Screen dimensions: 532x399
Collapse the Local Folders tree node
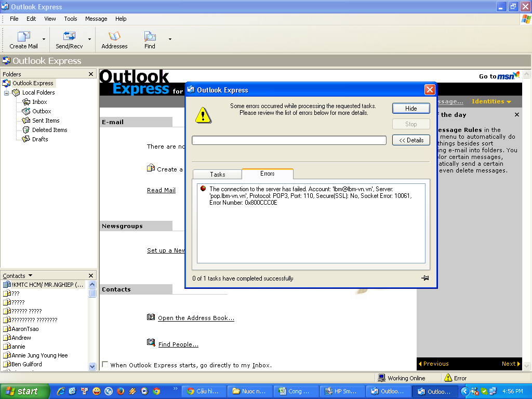(x=6, y=92)
